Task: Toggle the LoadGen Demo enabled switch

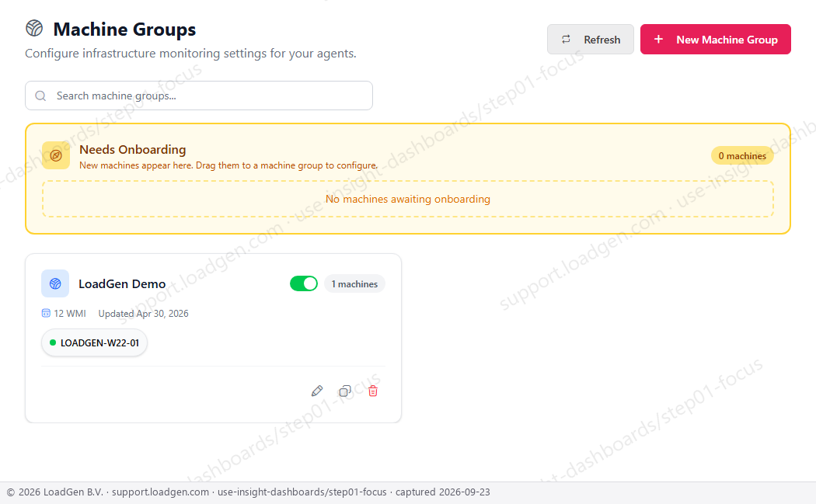Action: click(x=303, y=283)
